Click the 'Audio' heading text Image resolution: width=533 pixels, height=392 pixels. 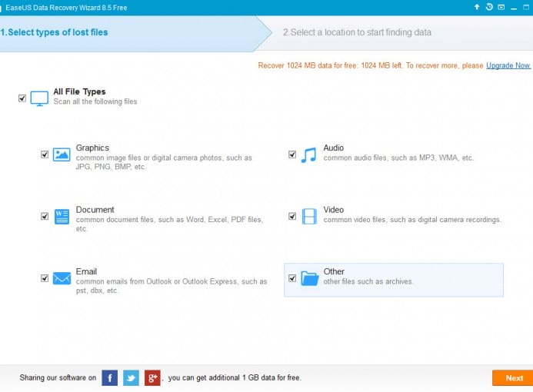334,148
